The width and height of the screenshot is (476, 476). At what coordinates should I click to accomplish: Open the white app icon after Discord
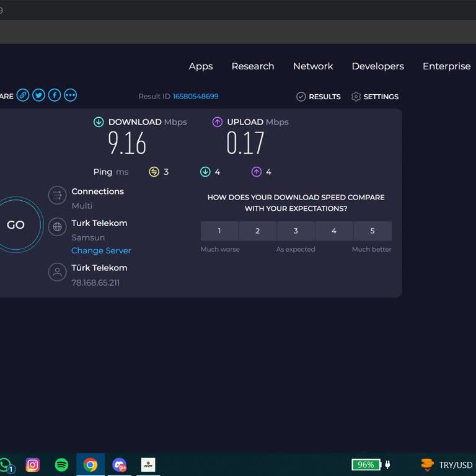coord(148,465)
